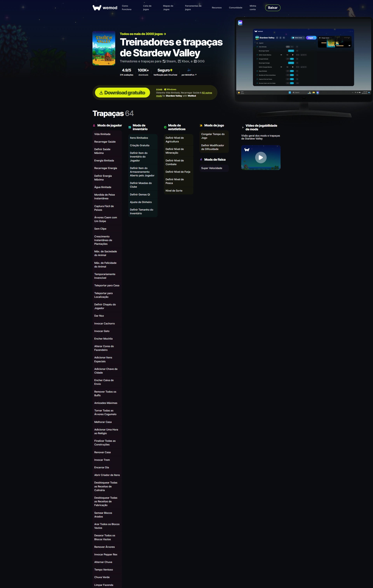Click Teleportar para Casa
This screenshot has height=588, width=373.
107,286
